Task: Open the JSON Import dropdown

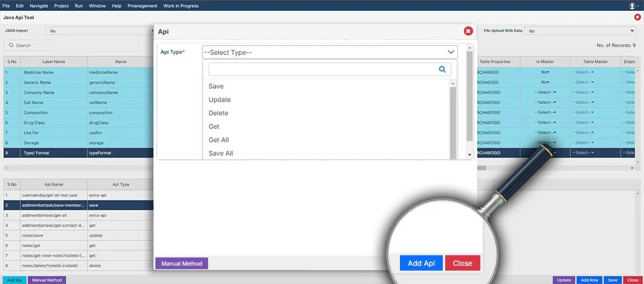Action: [x=100, y=31]
